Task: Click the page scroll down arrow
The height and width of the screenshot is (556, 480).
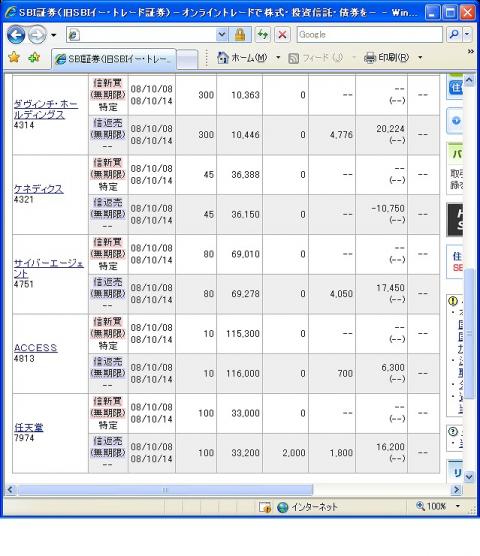Action: 469,477
